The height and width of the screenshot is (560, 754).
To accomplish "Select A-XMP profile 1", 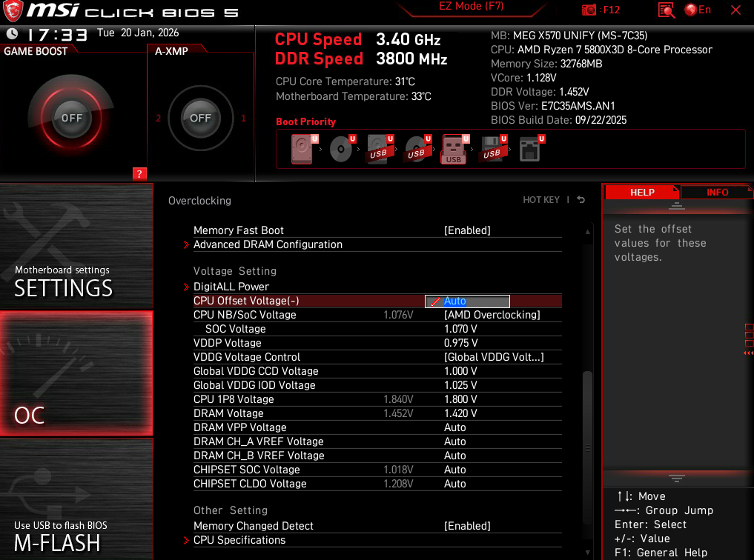I will pos(243,118).
